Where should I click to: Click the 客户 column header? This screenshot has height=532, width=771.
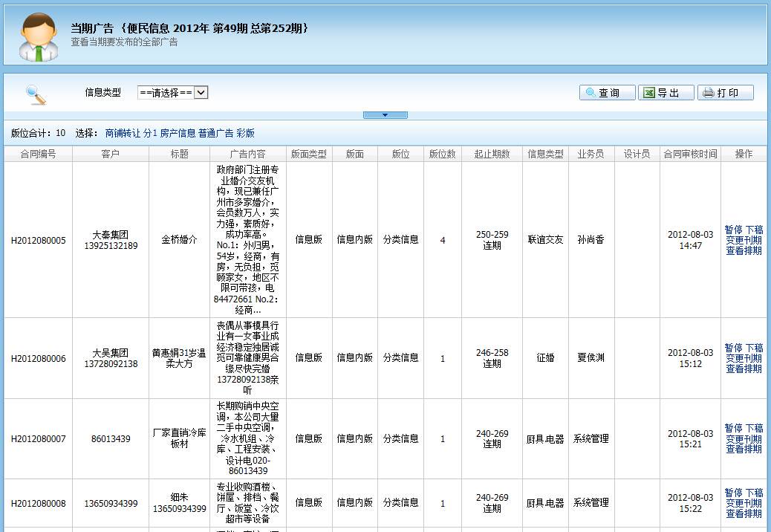pyautogui.click(x=110, y=154)
